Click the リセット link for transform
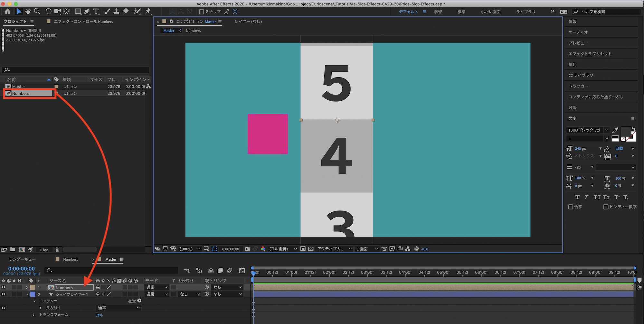Viewport: 644px width, 324px height. point(99,315)
